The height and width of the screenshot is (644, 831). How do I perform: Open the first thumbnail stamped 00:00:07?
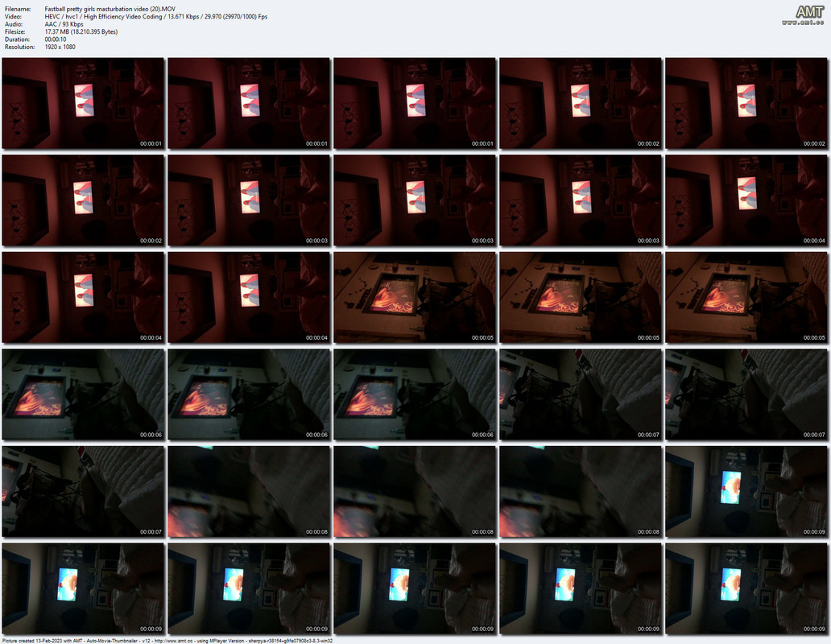point(581,394)
